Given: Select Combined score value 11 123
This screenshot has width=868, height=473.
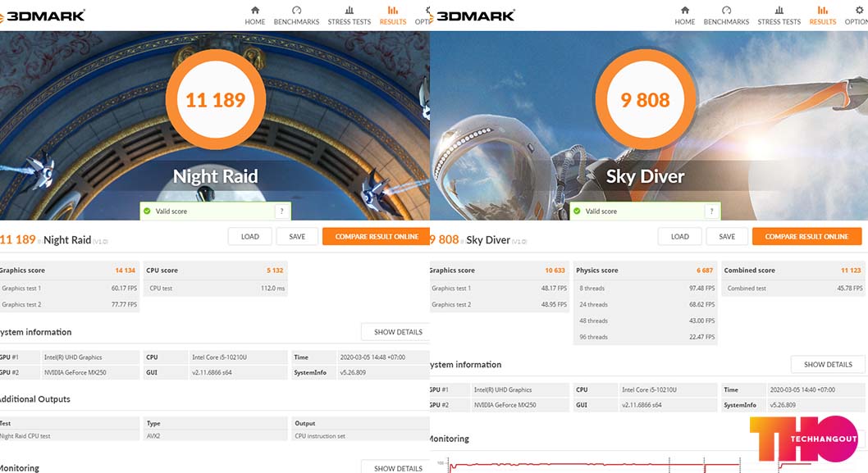Looking at the screenshot, I should click(x=851, y=271).
